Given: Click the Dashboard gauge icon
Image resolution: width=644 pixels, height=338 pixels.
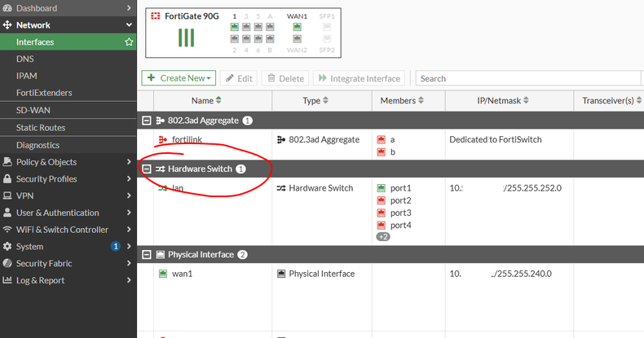Looking at the screenshot, I should tap(7, 8).
